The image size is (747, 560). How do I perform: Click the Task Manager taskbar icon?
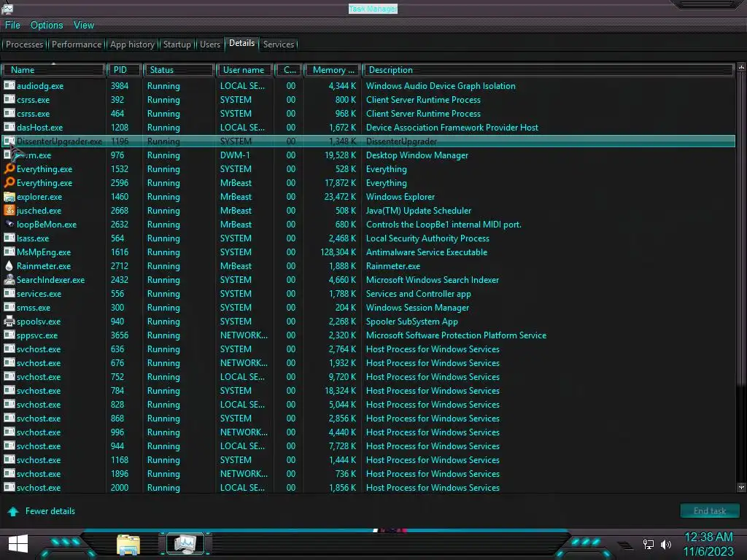[185, 543]
